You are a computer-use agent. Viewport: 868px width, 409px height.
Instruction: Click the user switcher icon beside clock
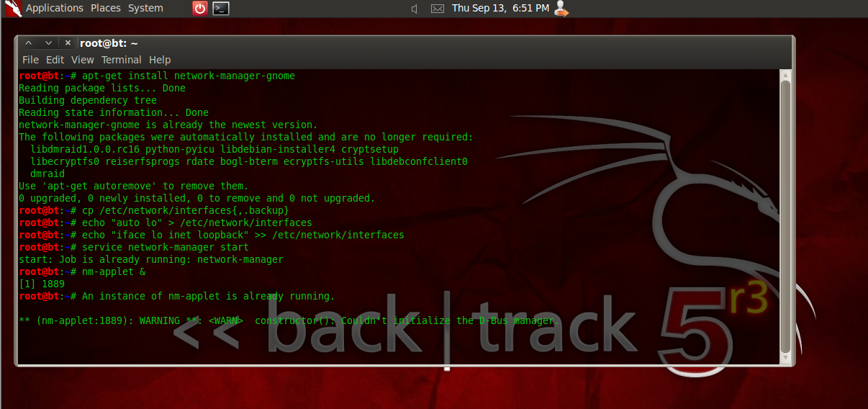tap(561, 9)
